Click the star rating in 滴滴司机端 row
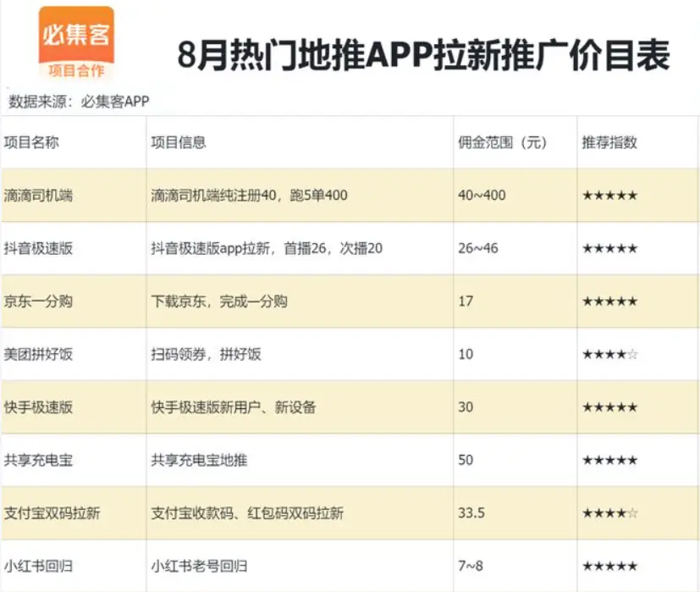700x592 pixels. [x=609, y=196]
